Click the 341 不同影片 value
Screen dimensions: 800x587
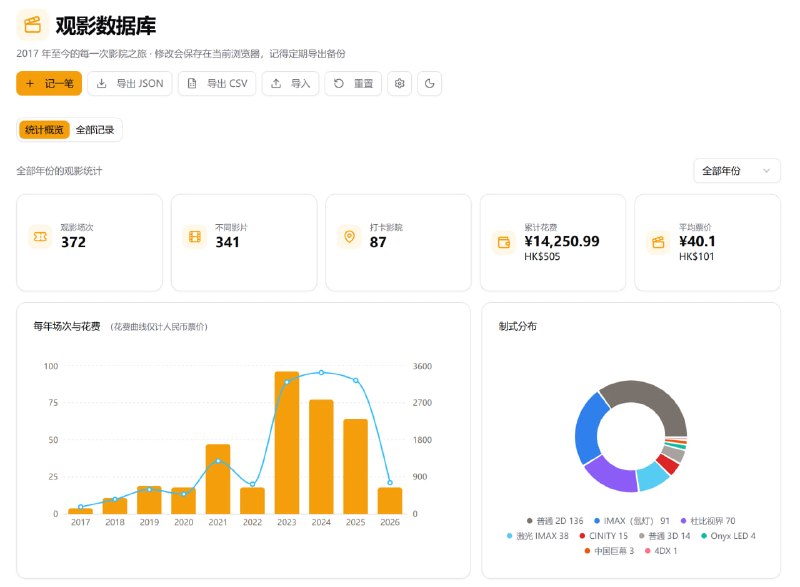(228, 242)
